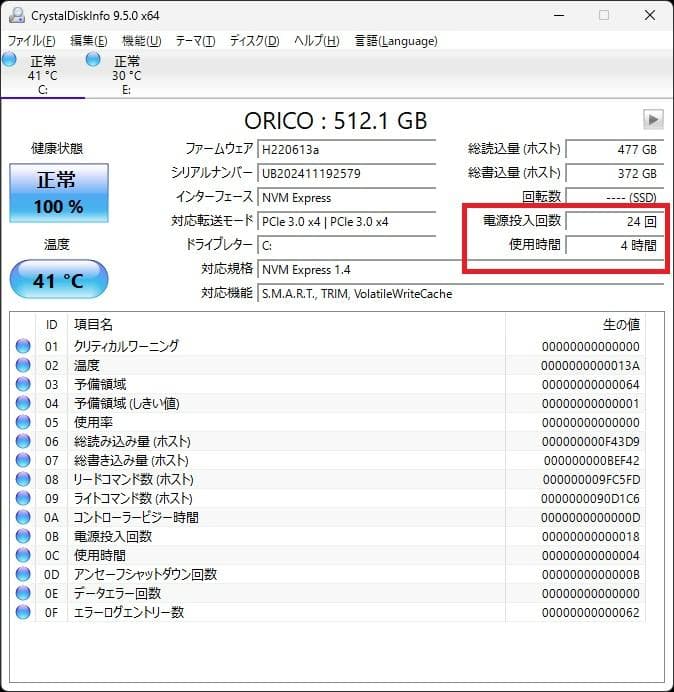Click the 生の値 column header
Viewport: 674px width, 692px height.
(x=575, y=325)
